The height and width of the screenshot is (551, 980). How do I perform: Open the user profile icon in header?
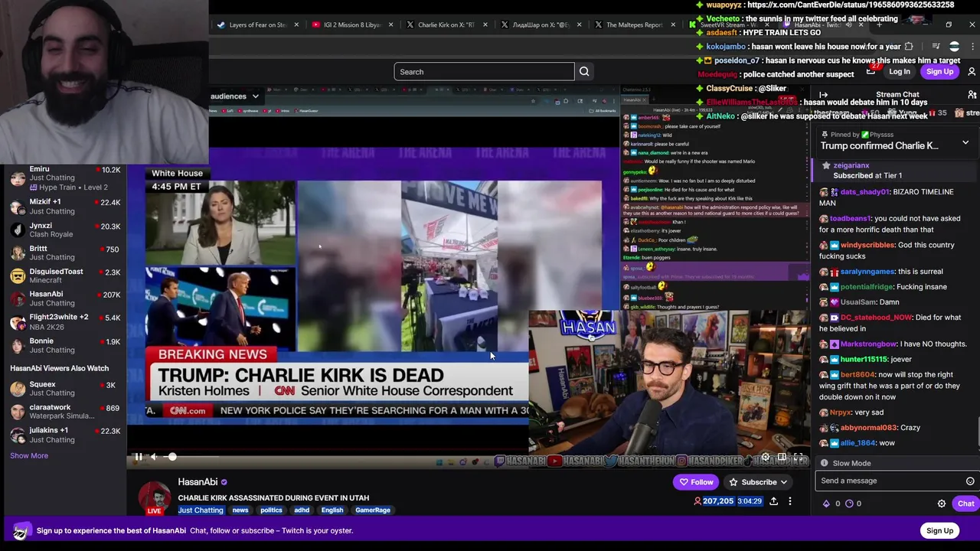972,72
